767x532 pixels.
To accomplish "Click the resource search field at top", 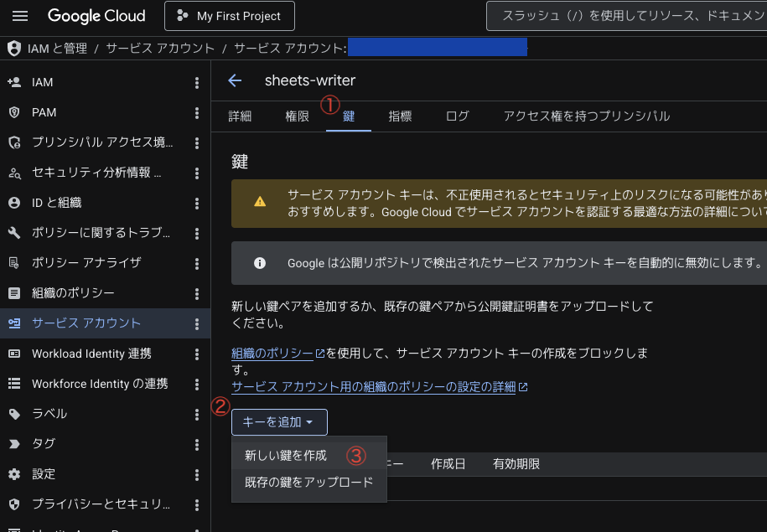I will pyautogui.click(x=627, y=16).
